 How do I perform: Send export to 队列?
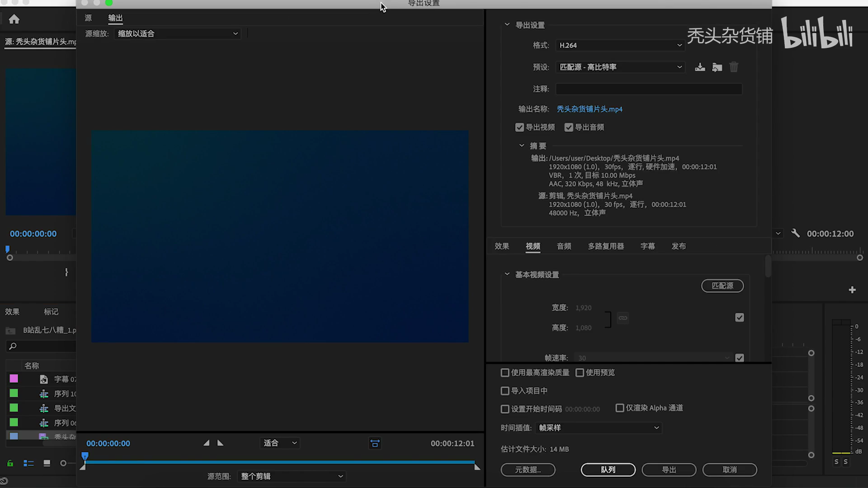coord(608,470)
